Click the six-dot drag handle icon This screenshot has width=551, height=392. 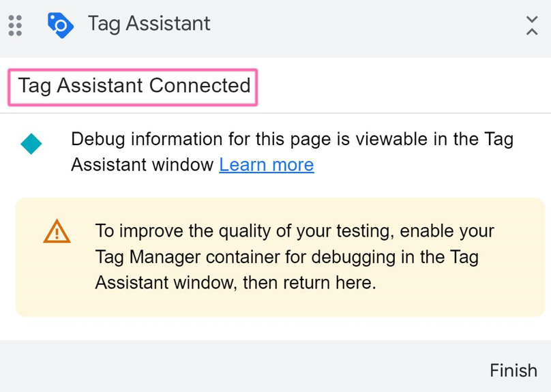click(15, 25)
